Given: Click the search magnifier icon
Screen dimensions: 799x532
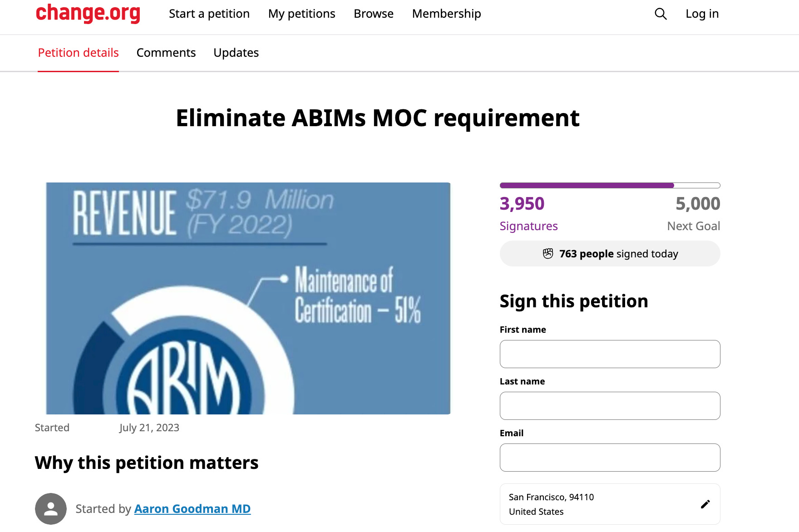Looking at the screenshot, I should tap(661, 14).
